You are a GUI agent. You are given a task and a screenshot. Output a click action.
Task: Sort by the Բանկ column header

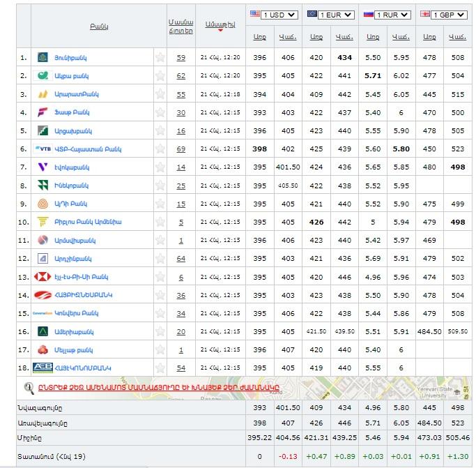click(x=98, y=26)
